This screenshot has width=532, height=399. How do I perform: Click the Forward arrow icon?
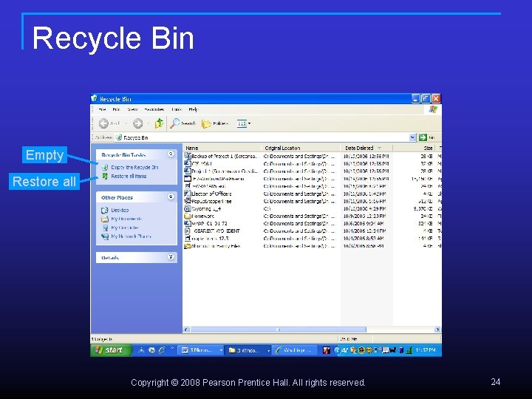(x=137, y=123)
